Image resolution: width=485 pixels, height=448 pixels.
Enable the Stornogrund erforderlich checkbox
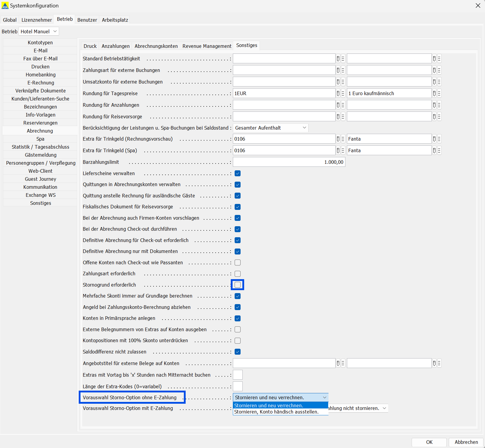[x=238, y=285]
